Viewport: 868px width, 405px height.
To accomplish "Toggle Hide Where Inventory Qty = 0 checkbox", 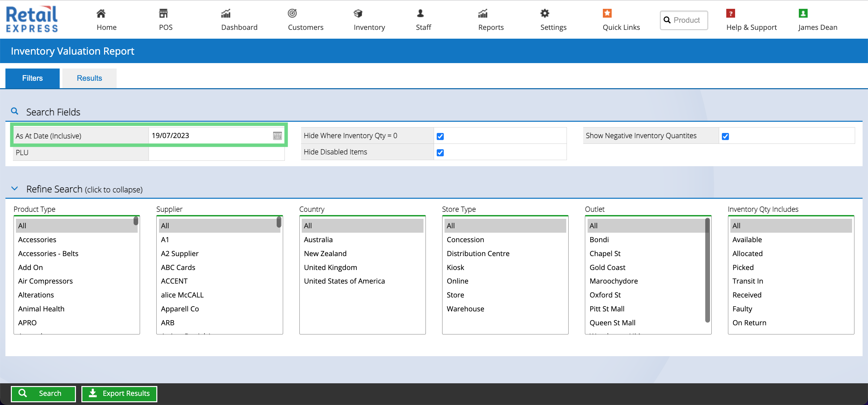I will pos(440,136).
